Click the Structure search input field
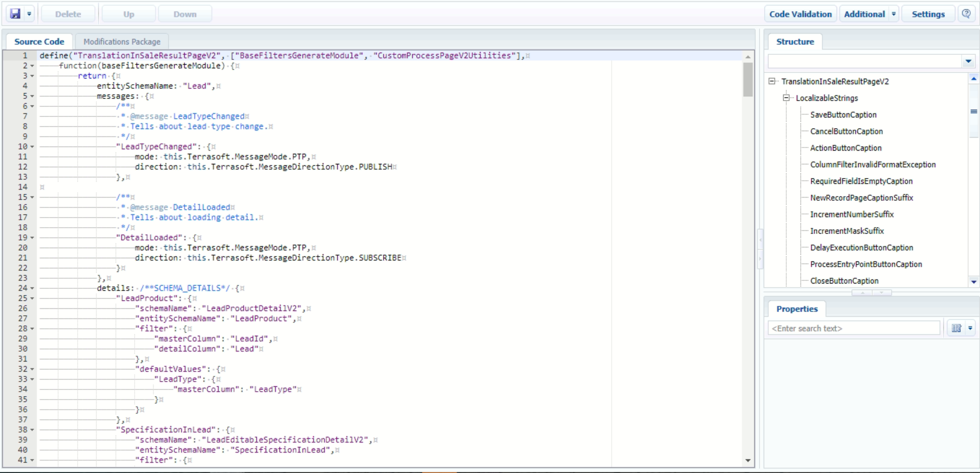The height and width of the screenshot is (473, 980). (x=865, y=61)
